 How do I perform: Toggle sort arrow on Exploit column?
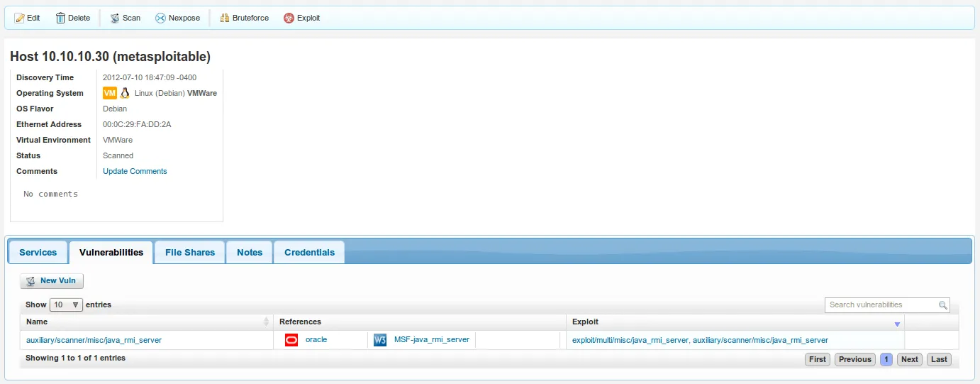(896, 323)
